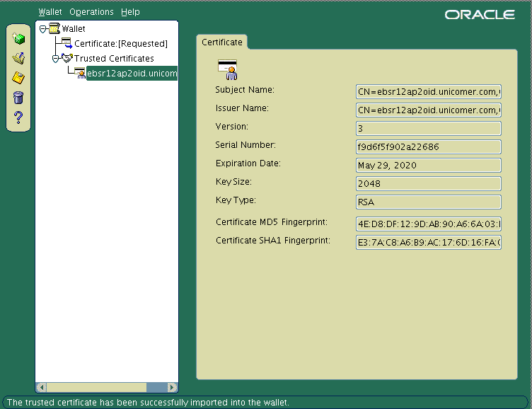Click the Key Size field showing 2048
The width and height of the screenshot is (532, 409).
tap(429, 184)
